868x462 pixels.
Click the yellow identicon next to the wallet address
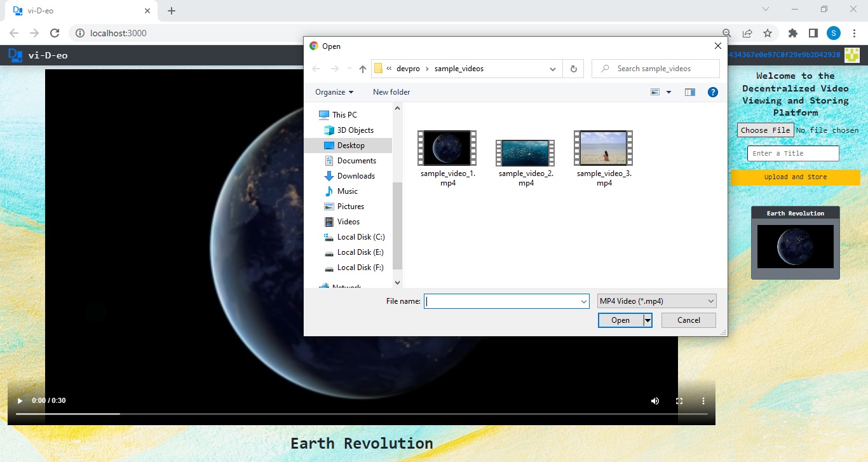[851, 55]
